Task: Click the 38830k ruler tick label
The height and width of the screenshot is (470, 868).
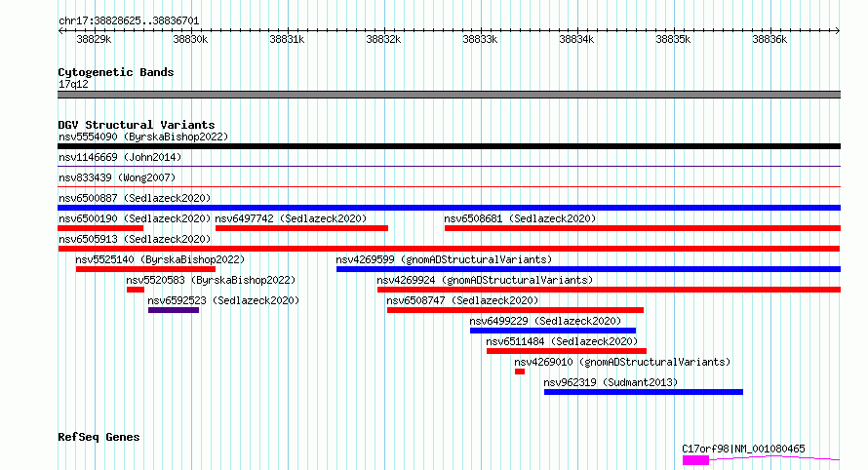Action: [190, 39]
